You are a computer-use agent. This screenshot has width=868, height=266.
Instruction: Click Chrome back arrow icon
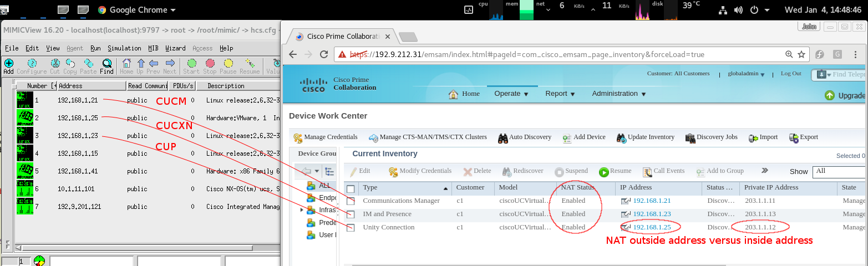pyautogui.click(x=293, y=54)
